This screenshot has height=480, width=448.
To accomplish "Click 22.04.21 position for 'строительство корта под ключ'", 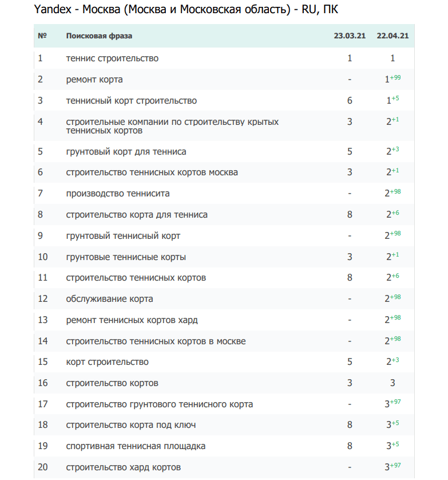I will [393, 424].
